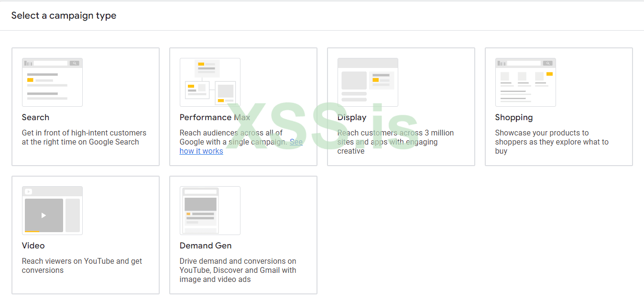Select the Search campaign illustration icon
This screenshot has height=303, width=644.
52,82
